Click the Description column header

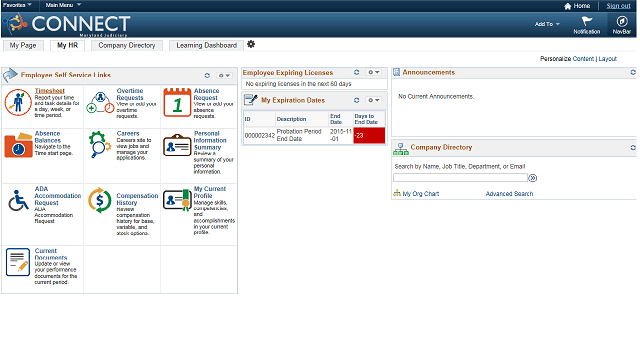291,119
